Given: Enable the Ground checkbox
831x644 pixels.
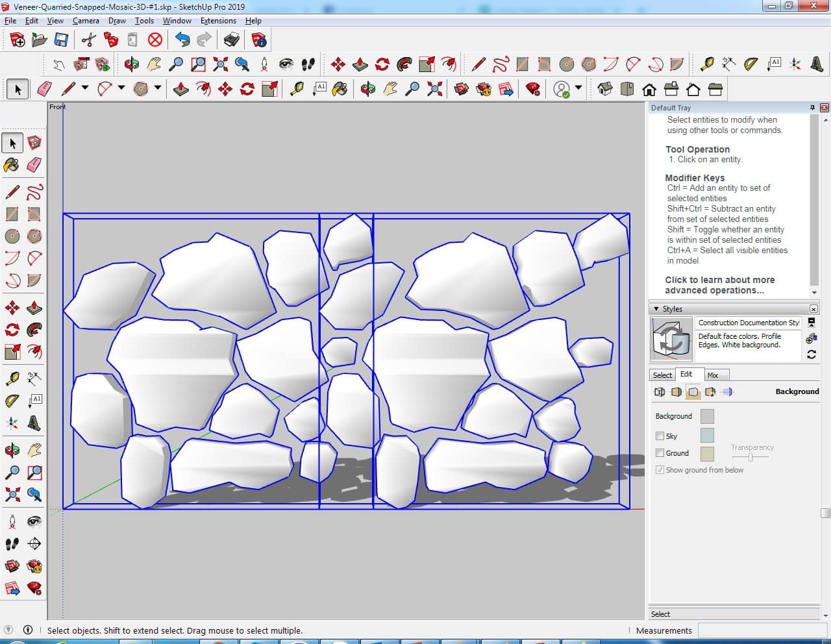Looking at the screenshot, I should tap(660, 453).
